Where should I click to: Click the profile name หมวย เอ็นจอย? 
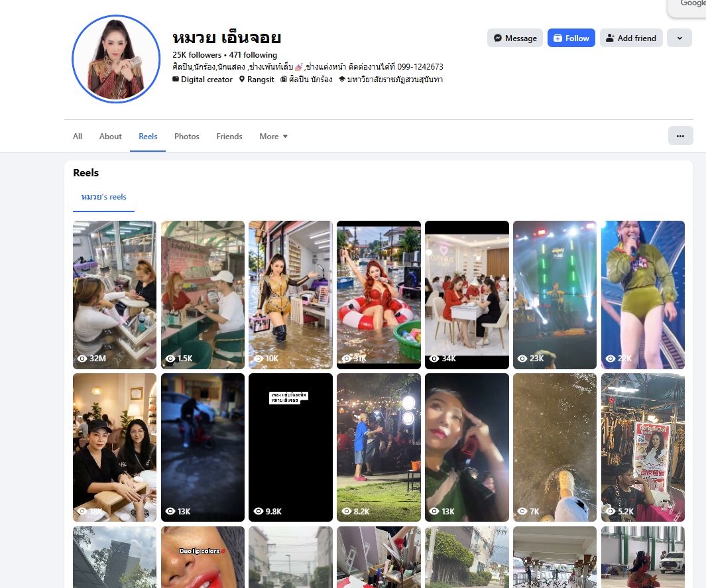[227, 38]
